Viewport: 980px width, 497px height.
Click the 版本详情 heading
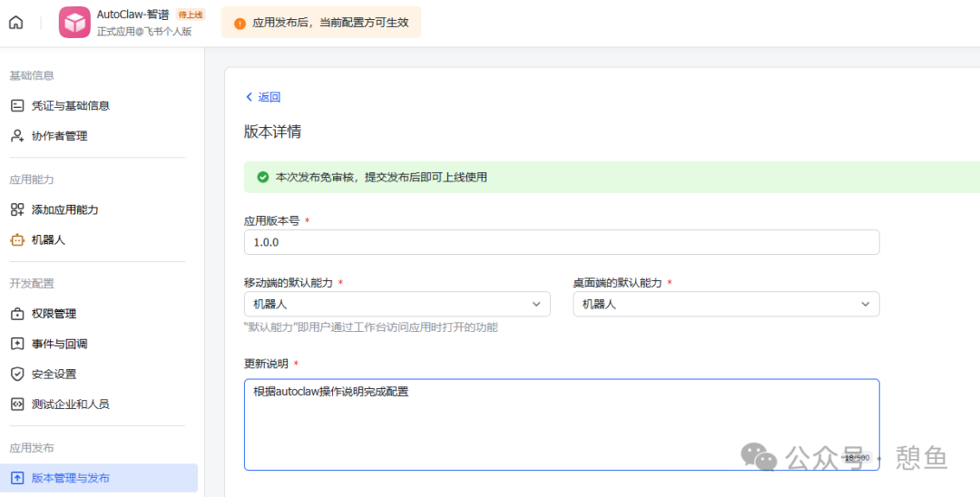272,132
